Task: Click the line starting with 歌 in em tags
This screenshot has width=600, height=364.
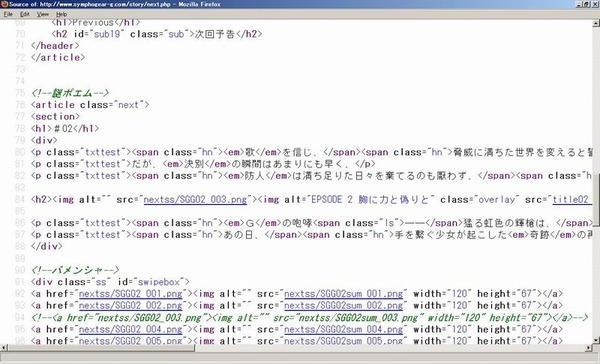Action: point(311,152)
